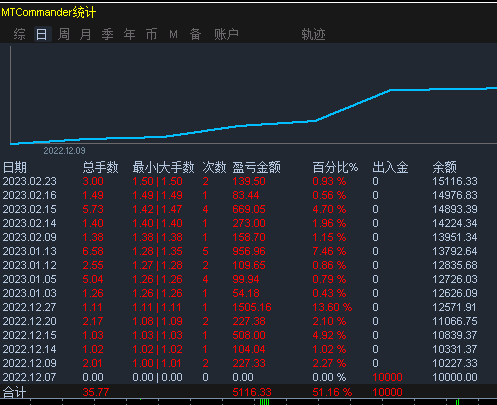Click the 百分比% column header
497x405 pixels.
click(x=335, y=167)
